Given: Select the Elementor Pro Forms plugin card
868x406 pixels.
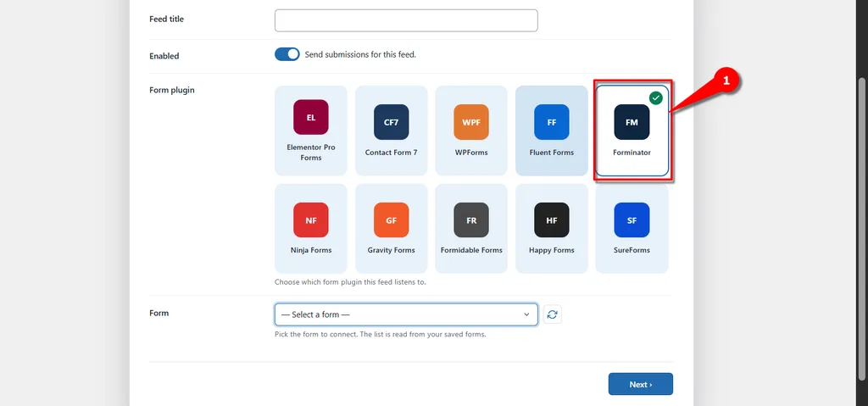Looking at the screenshot, I should 311,131.
